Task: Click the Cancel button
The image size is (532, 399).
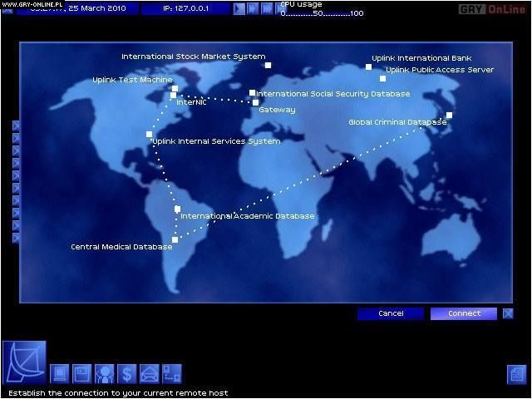Action: coord(391,313)
